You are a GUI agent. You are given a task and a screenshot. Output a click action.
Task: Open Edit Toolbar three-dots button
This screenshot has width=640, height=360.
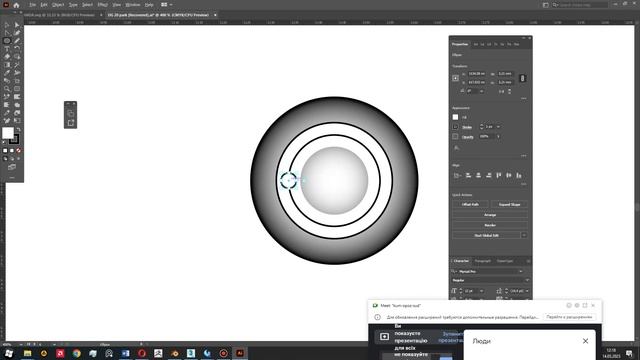click(x=12, y=177)
